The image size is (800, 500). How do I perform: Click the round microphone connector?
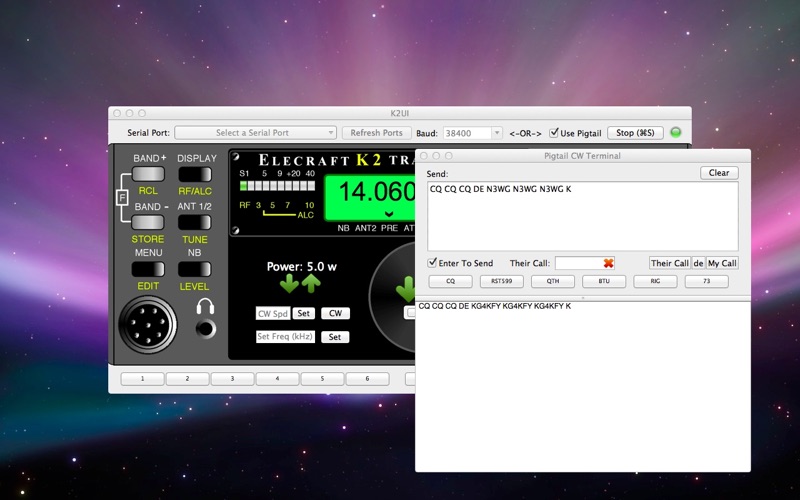pos(148,325)
